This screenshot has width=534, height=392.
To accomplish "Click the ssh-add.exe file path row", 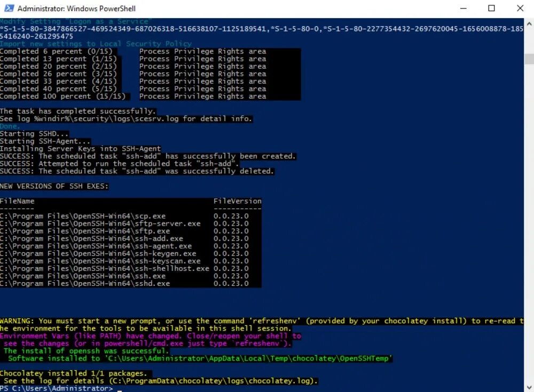I will pyautogui.click(x=92, y=238).
